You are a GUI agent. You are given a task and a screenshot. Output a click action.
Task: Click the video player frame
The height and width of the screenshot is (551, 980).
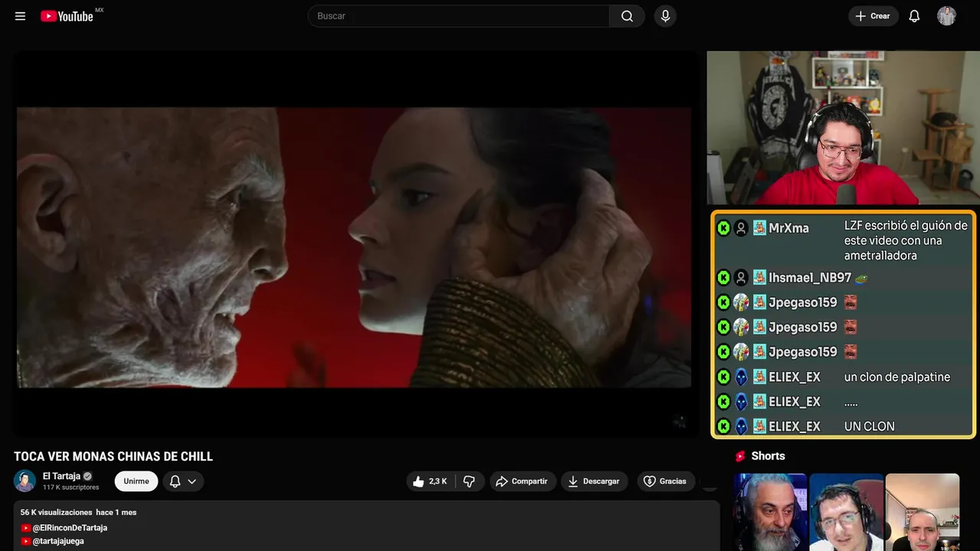pyautogui.click(x=355, y=245)
